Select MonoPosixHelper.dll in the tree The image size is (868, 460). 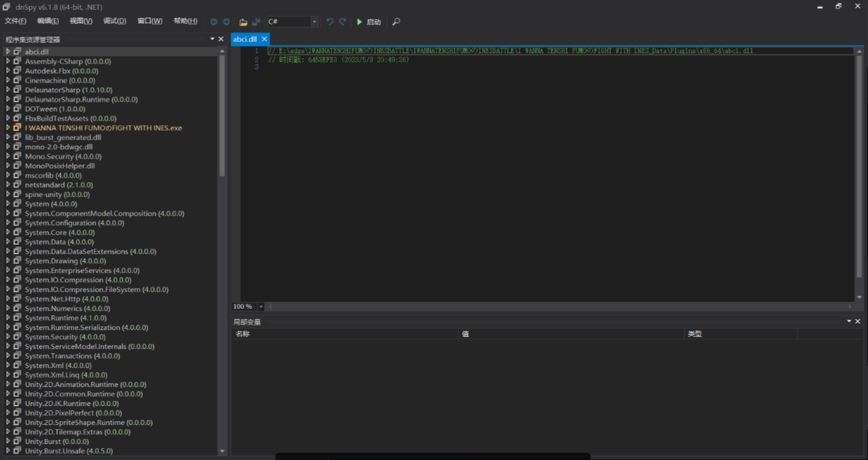click(60, 166)
